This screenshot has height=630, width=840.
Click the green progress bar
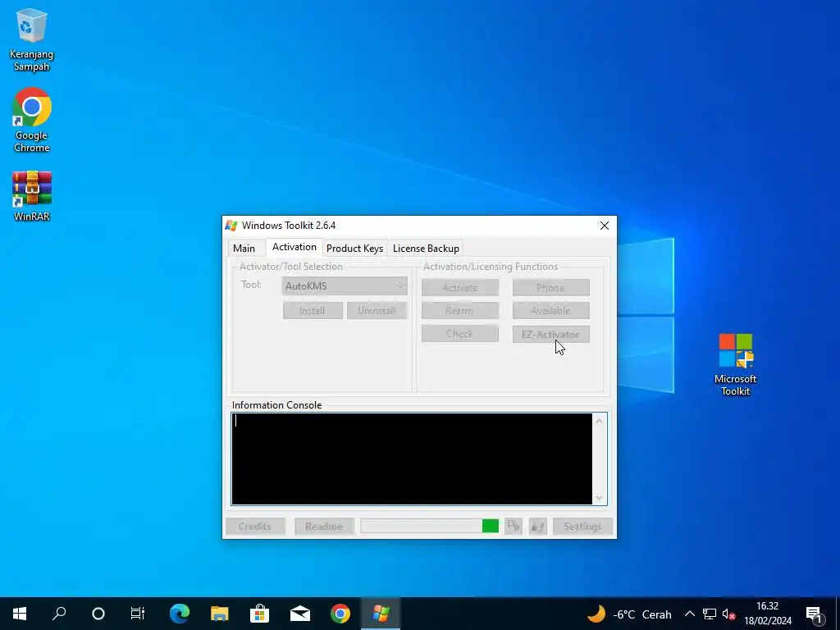pos(430,526)
